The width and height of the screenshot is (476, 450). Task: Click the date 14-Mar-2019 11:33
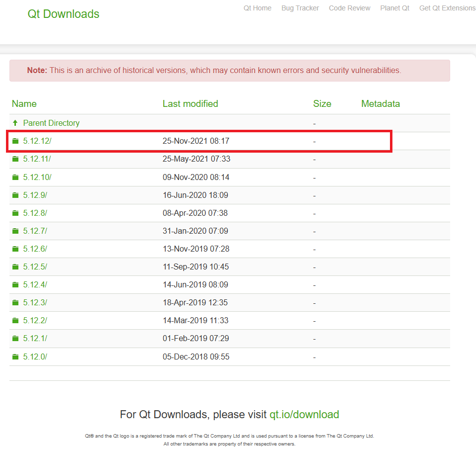tap(195, 320)
